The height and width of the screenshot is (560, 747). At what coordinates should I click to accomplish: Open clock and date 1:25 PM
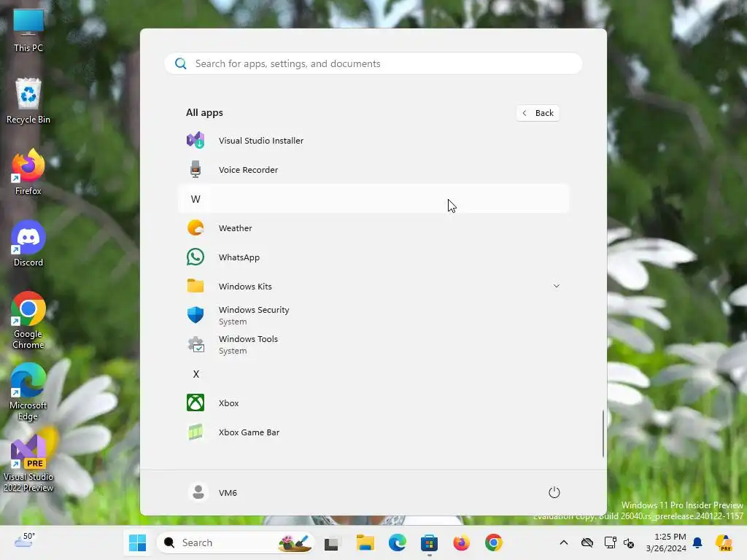(x=666, y=542)
